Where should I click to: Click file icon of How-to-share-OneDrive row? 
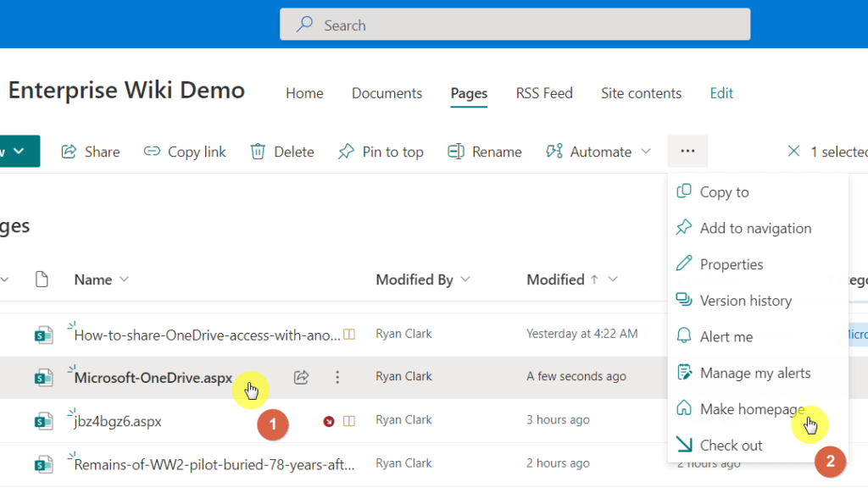click(43, 335)
